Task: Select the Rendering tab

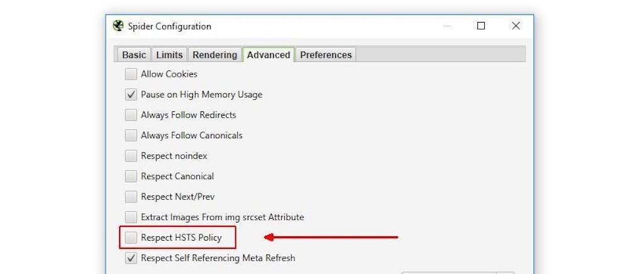Action: click(x=214, y=55)
